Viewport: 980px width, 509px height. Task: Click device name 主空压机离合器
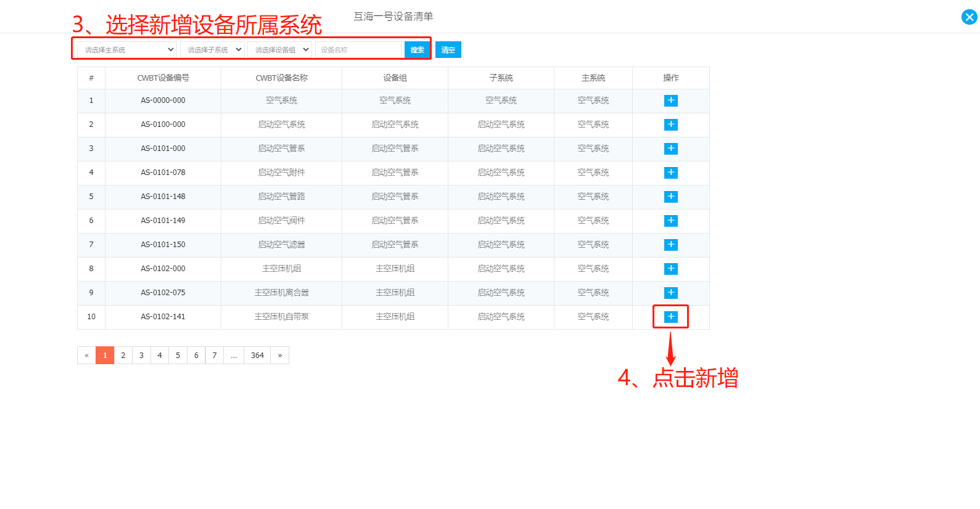click(x=281, y=293)
